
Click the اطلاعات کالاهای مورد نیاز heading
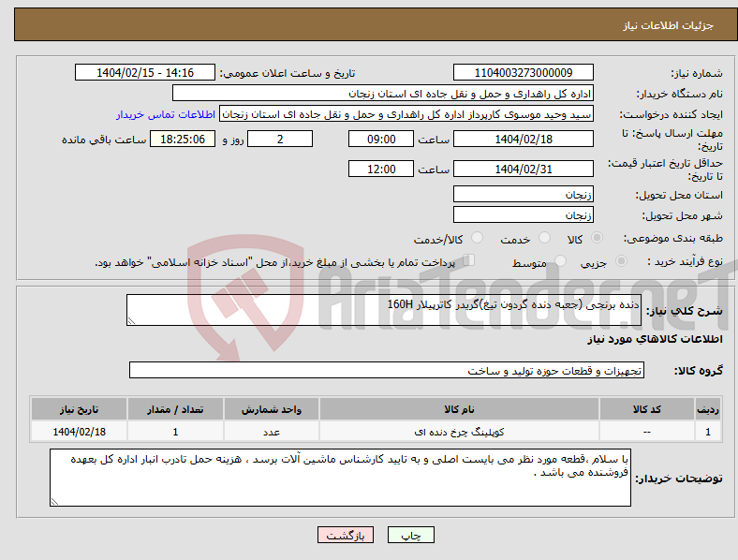coord(655,339)
